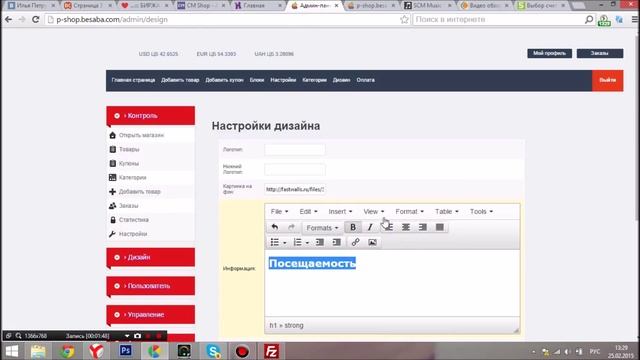This screenshot has width=640, height=360.
Task: Open the Format menu in editor
Action: click(409, 211)
